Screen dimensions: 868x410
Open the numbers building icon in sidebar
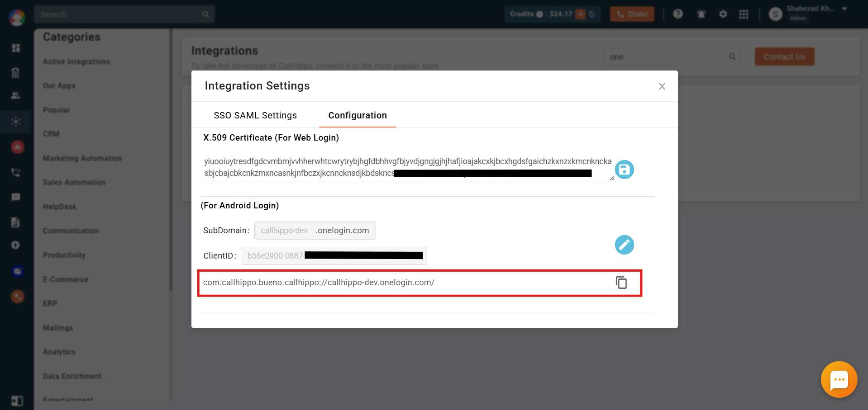click(x=16, y=73)
